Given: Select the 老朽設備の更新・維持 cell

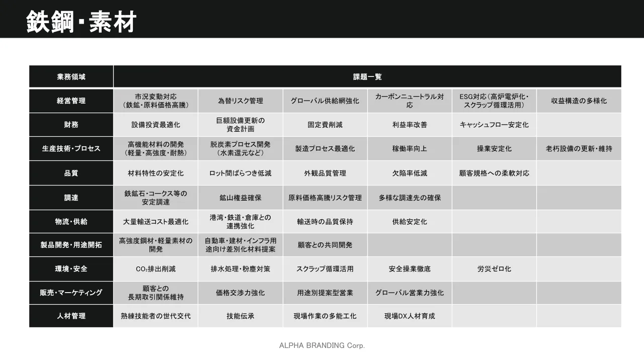Looking at the screenshot, I should (579, 149).
